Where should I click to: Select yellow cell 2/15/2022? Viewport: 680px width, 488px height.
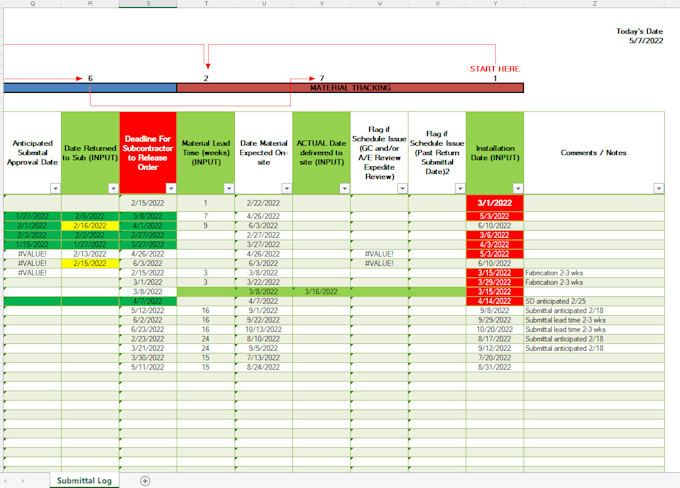pyautogui.click(x=90, y=263)
